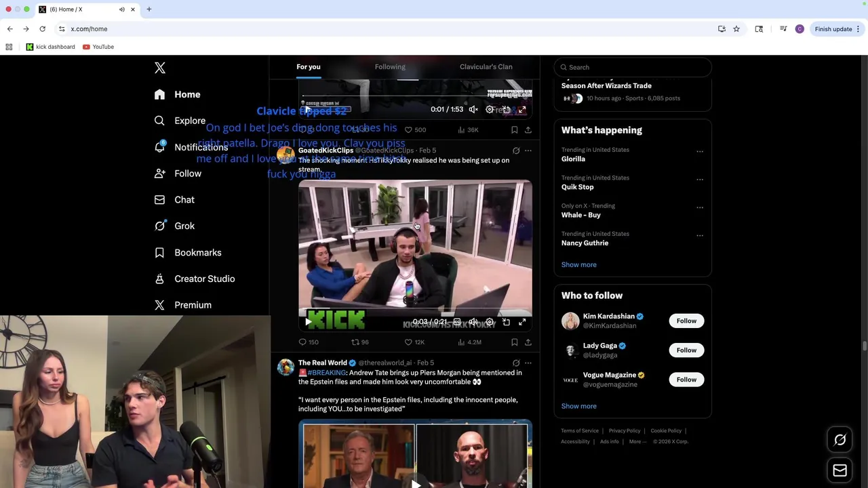The image size is (868, 488).
Task: Open Premium from the sidebar
Action: click(182, 305)
